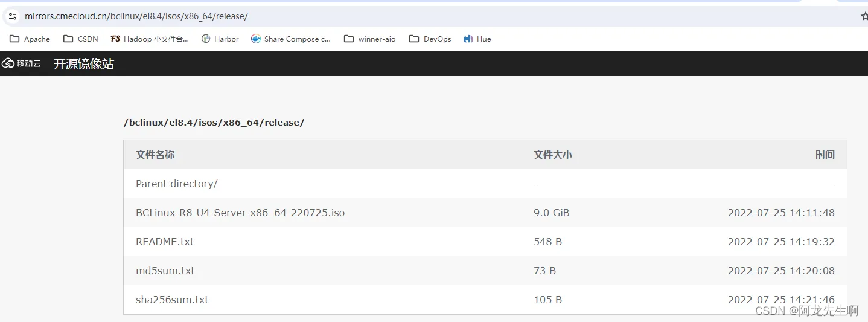This screenshot has width=868, height=322.
Task: Open sha256sum.txt file
Action: point(172,300)
